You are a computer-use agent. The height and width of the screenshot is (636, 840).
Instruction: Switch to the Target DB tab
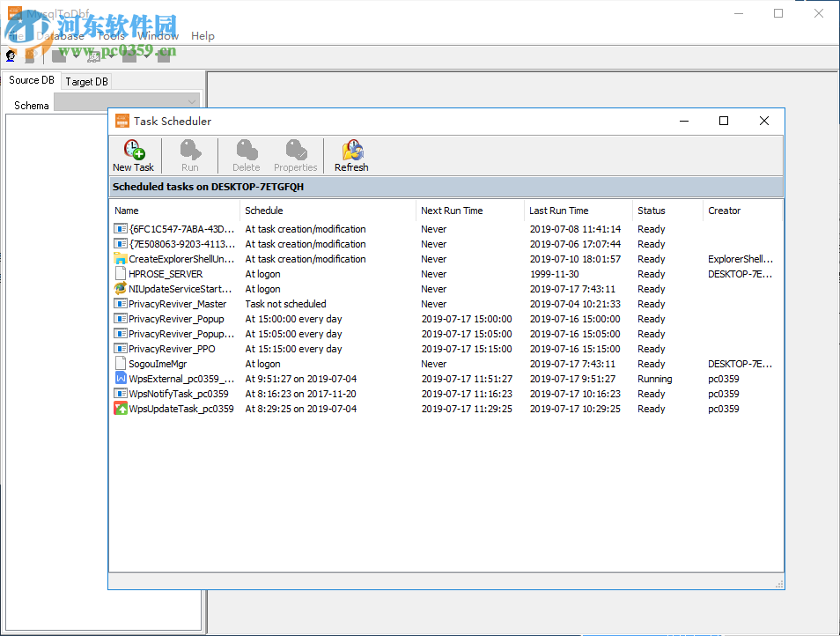pos(86,81)
